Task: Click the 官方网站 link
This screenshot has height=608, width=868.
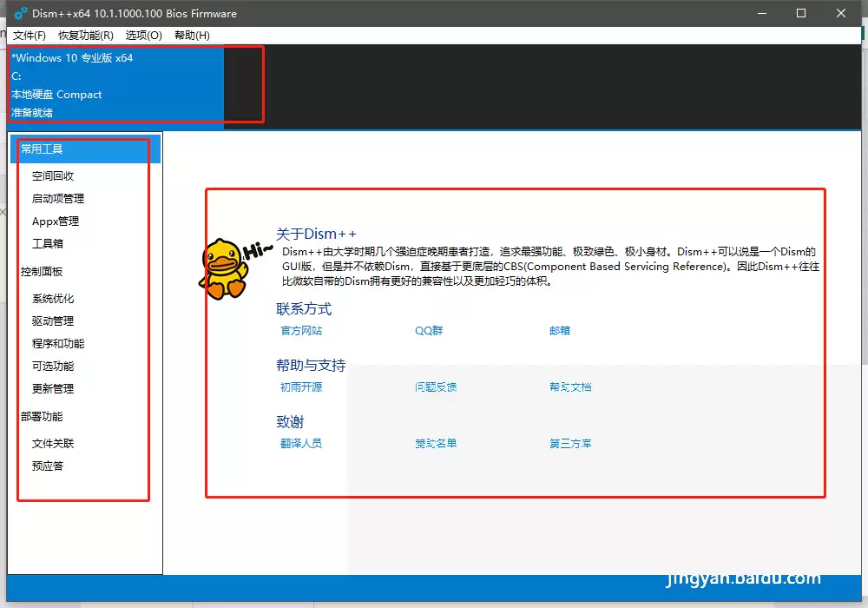Action: click(x=301, y=331)
